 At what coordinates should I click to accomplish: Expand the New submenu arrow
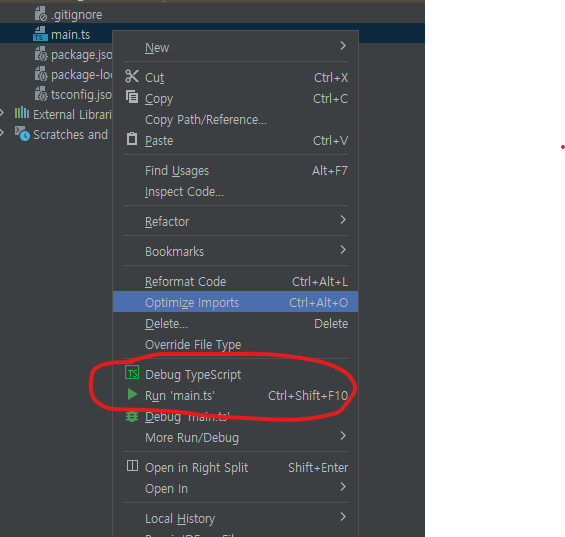pos(343,46)
